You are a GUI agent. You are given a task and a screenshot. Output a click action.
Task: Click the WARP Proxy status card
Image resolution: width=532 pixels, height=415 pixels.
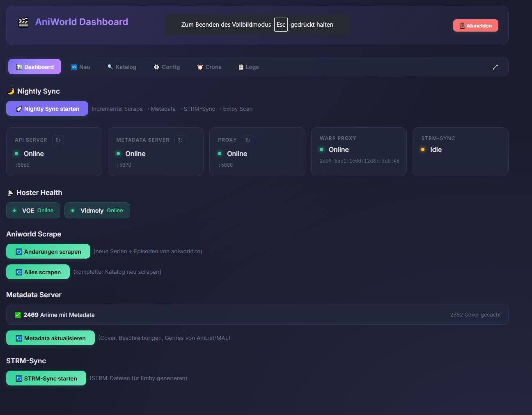tap(359, 151)
